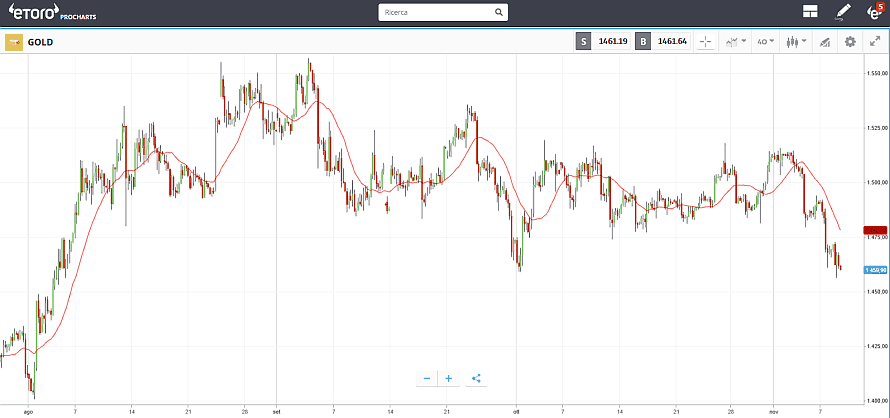This screenshot has height=418, width=890.
Task: Open eToro notifications icon with badge
Action: pyautogui.click(x=874, y=13)
